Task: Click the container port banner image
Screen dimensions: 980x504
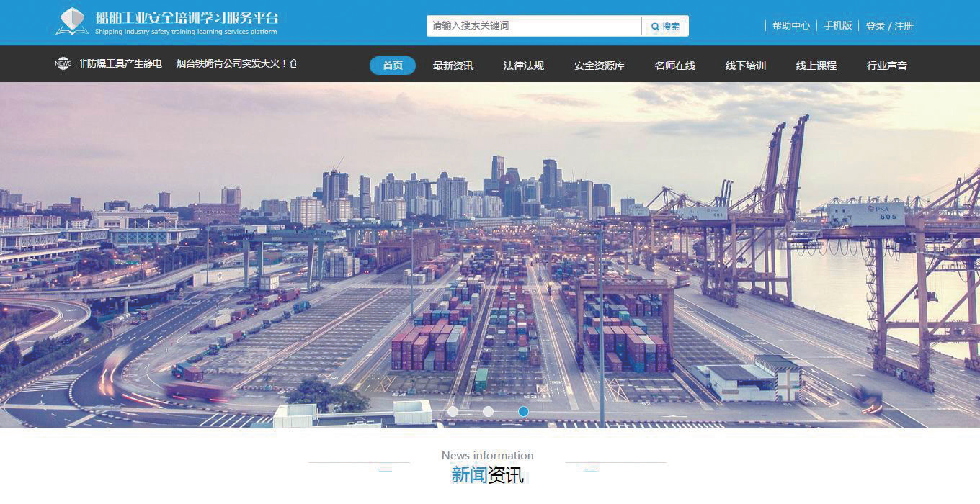Action: coord(490,255)
